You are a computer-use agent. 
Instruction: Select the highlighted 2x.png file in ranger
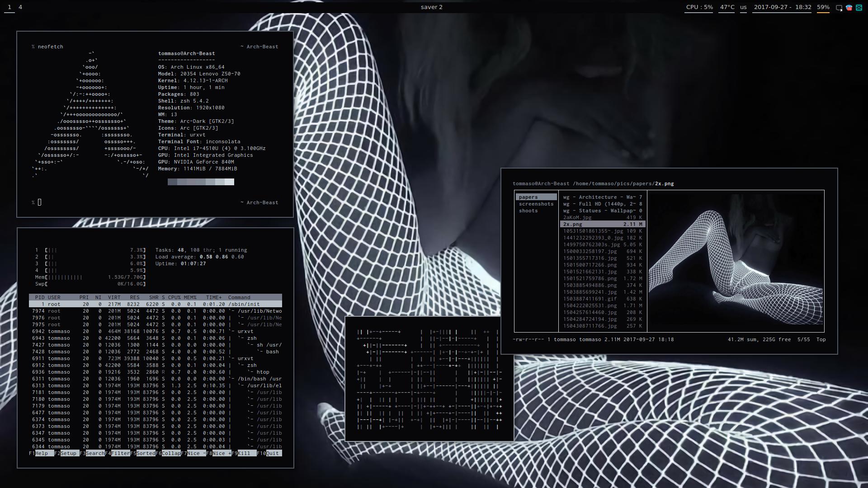603,224
